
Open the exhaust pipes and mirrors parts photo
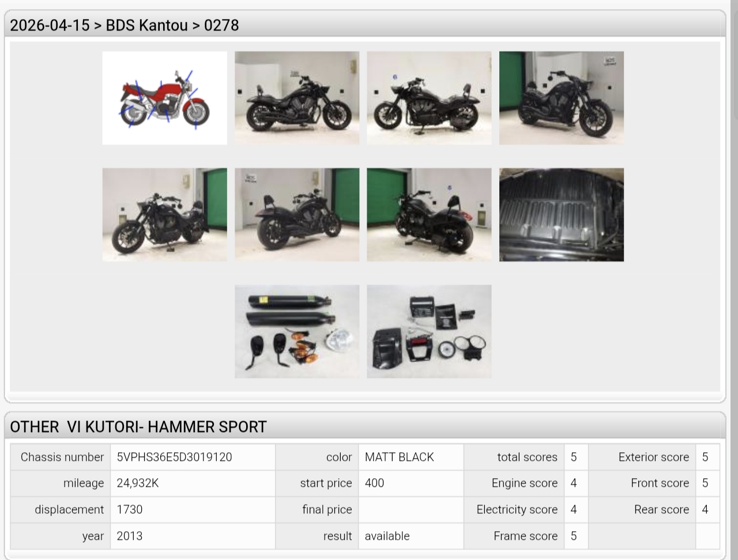[x=296, y=331]
